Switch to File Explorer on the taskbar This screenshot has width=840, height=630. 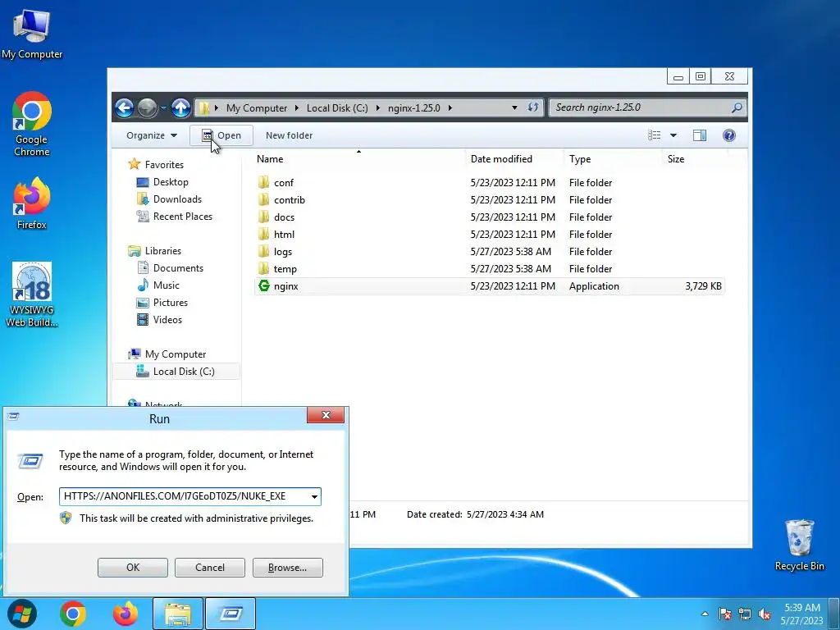[178, 614]
